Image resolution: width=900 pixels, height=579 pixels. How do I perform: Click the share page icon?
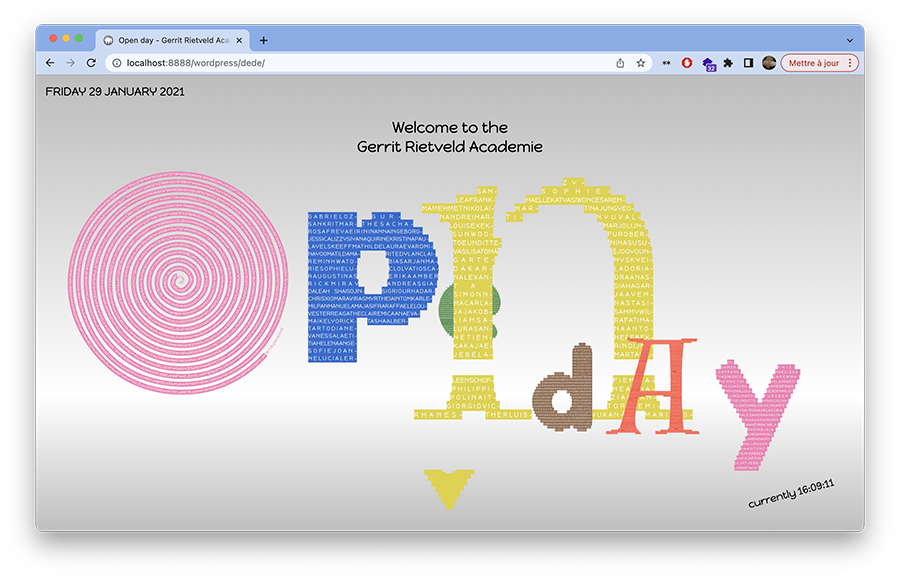pos(620,63)
